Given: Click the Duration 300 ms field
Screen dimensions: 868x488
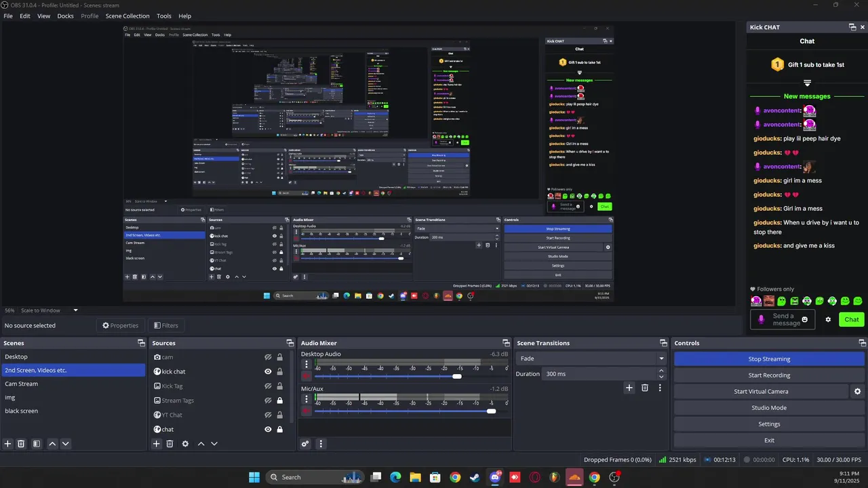Looking at the screenshot, I should click(599, 373).
